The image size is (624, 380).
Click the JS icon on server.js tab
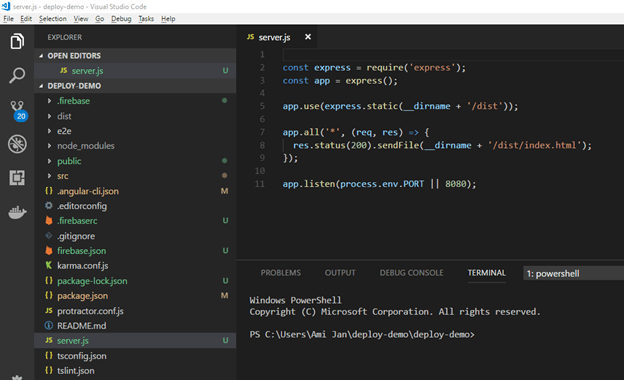[x=250, y=37]
